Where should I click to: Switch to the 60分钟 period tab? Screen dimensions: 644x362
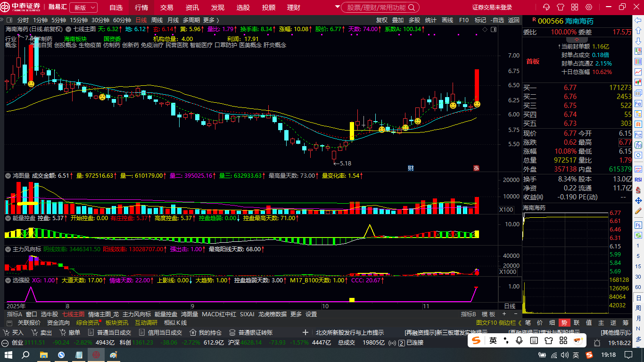[122, 20]
